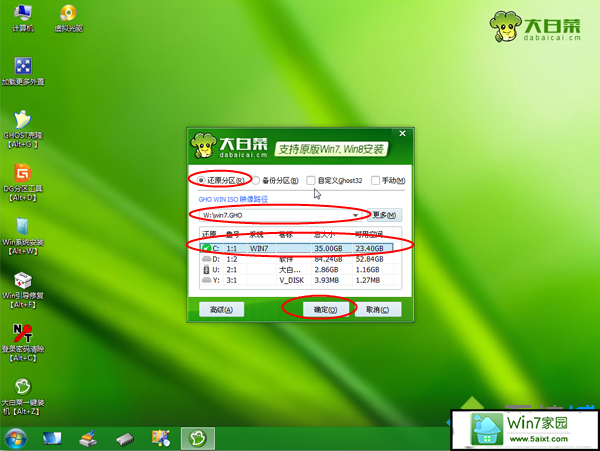Screen dimensions: 600x451
Task: Click the 3.93MB total size cell
Action: [326, 280]
